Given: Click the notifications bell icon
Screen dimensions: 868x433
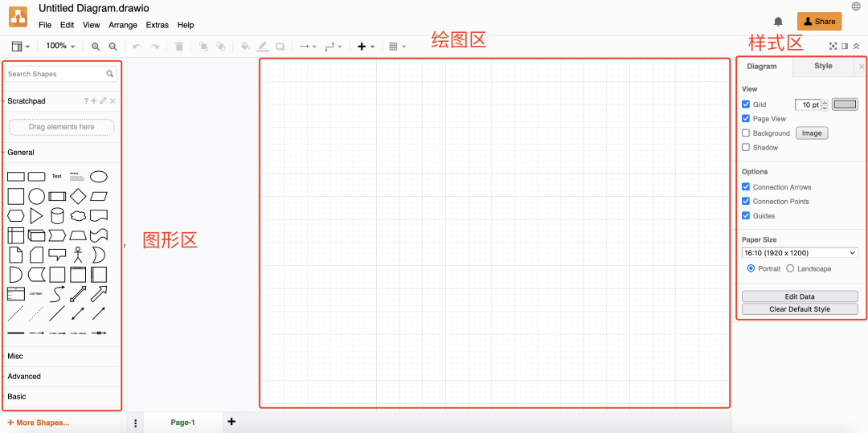Looking at the screenshot, I should tap(778, 22).
